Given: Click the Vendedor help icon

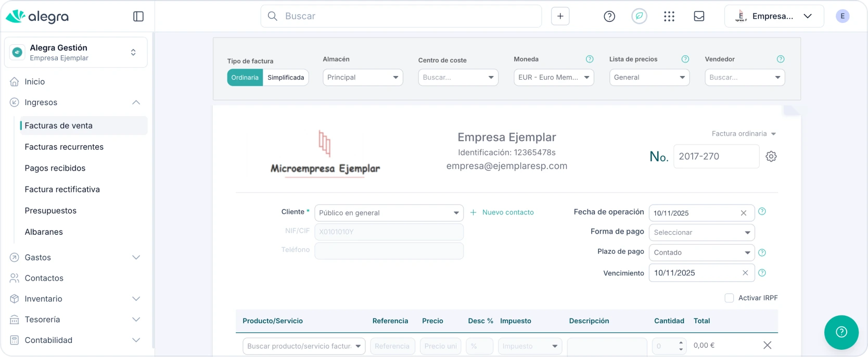Looking at the screenshot, I should point(781,59).
